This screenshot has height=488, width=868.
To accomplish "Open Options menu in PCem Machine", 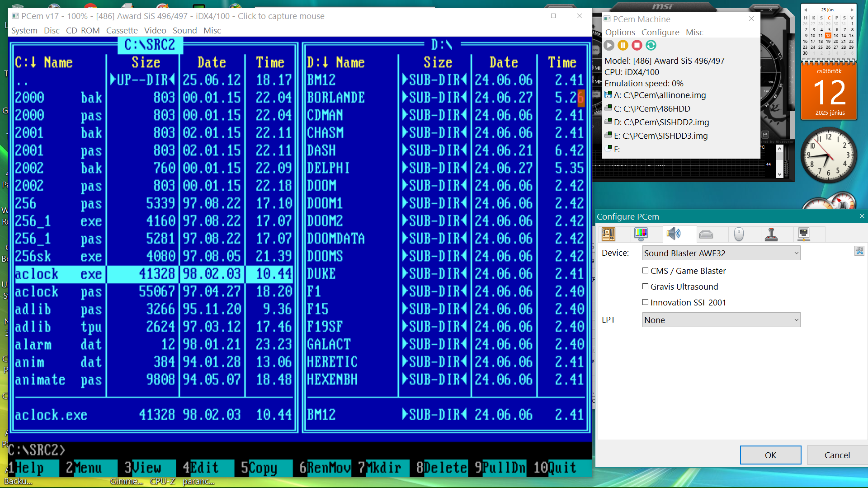I will [x=620, y=32].
